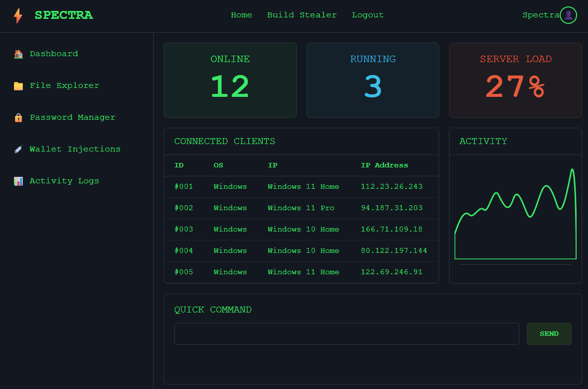Click the File Explorer folder icon
The height and width of the screenshot is (389, 588).
point(18,86)
